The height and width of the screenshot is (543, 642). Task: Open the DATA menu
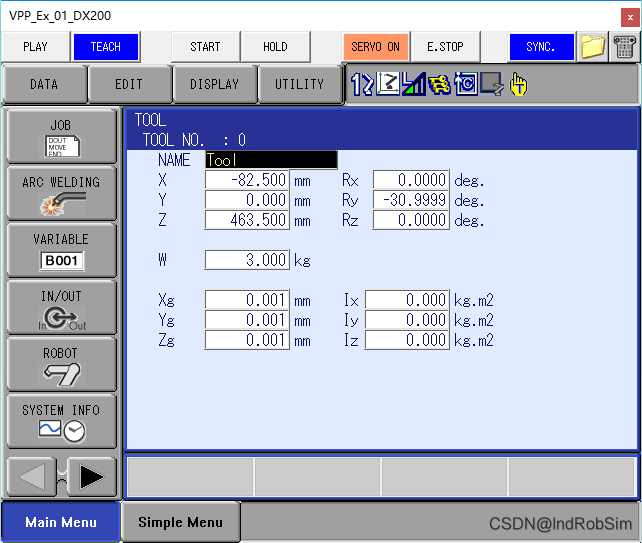click(44, 84)
